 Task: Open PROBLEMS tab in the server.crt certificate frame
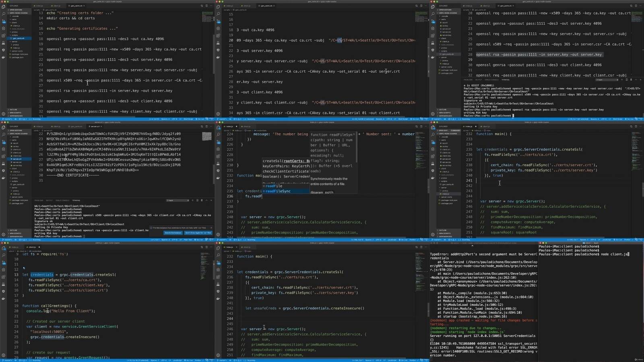tap(39, 201)
